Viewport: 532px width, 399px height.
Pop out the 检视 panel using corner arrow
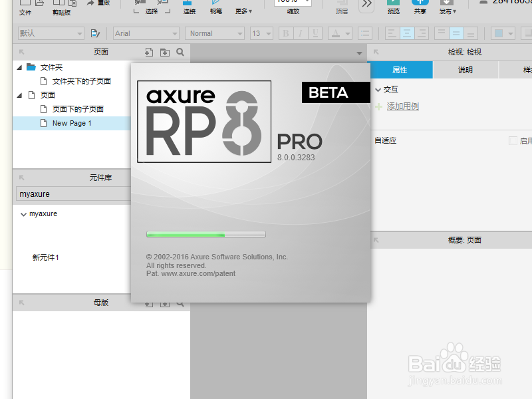[376, 52]
